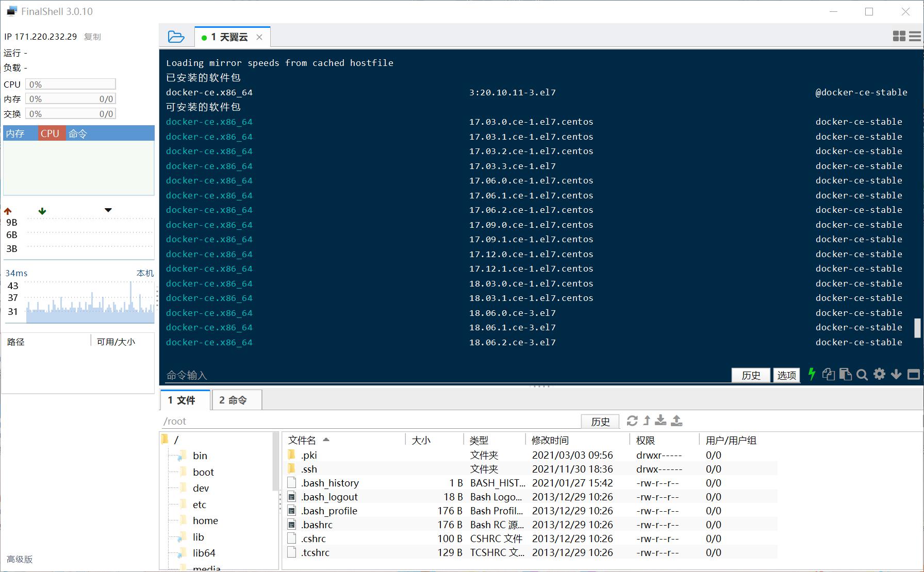This screenshot has height=572, width=924.
Task: Click the 可用/大小 column header
Action: point(116,342)
